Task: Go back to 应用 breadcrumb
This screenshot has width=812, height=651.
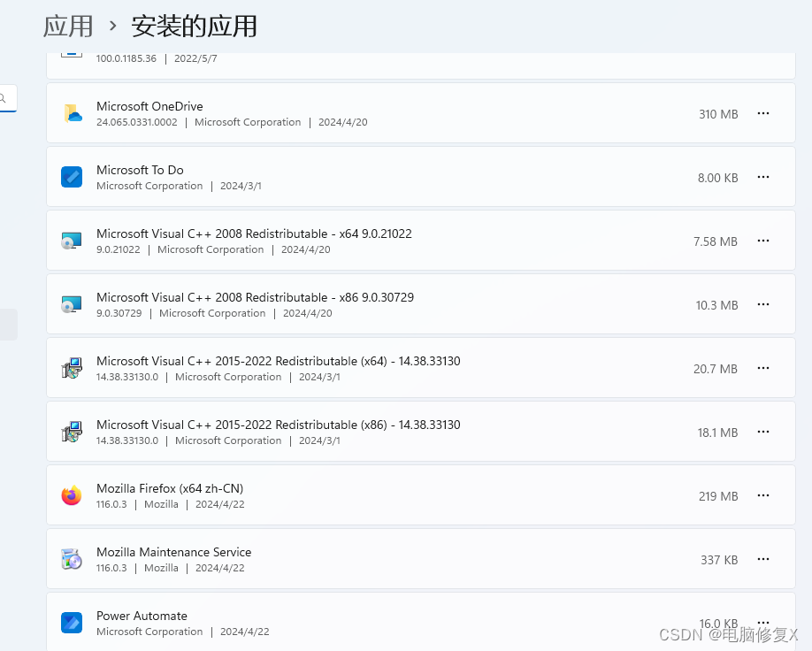Action: click(x=68, y=26)
